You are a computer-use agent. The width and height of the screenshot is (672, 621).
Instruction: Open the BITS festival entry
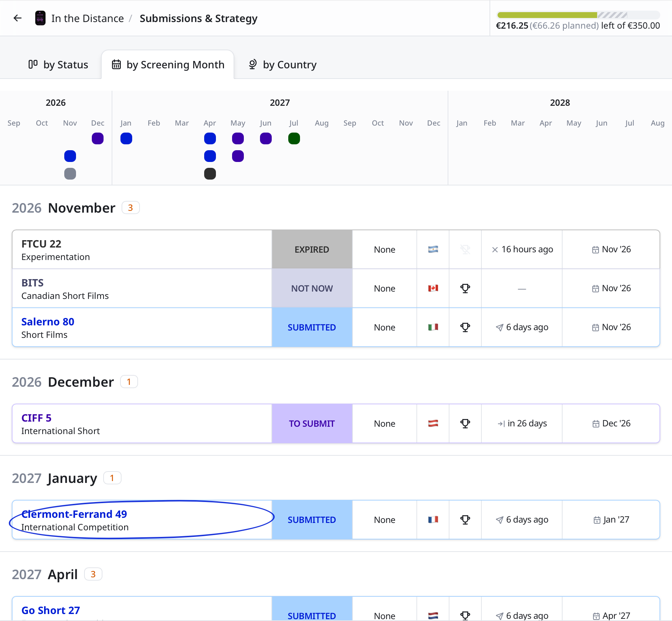[x=32, y=283]
